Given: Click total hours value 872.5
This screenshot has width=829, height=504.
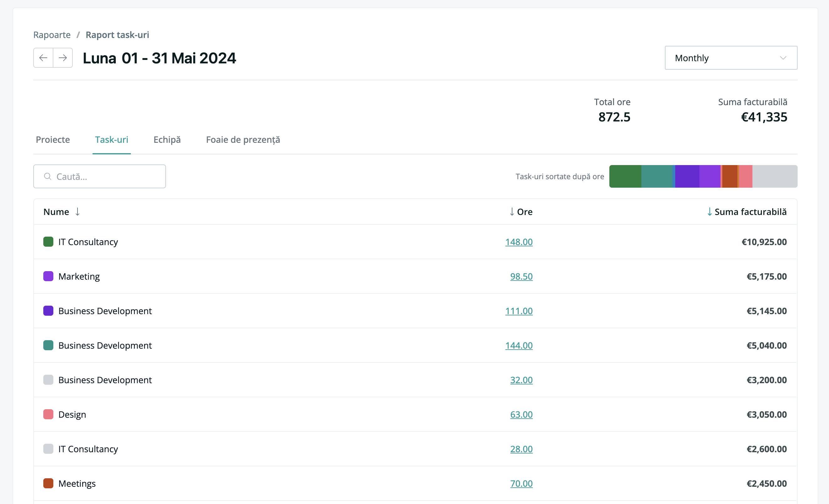Looking at the screenshot, I should click(x=614, y=117).
